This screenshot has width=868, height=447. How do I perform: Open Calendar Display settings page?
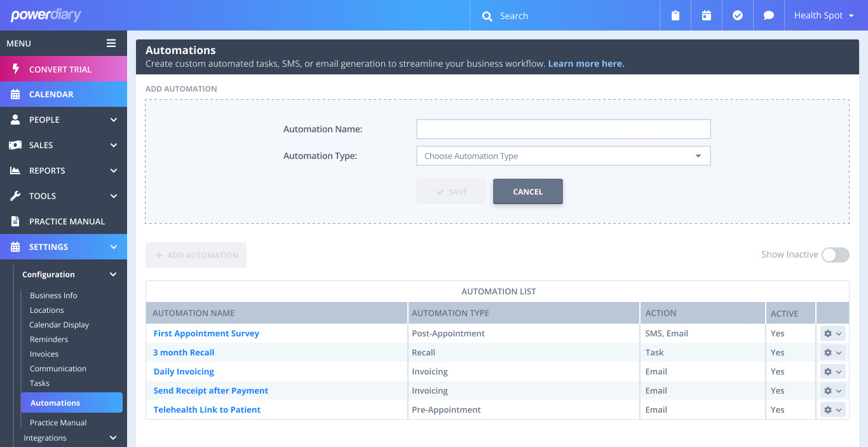click(59, 325)
